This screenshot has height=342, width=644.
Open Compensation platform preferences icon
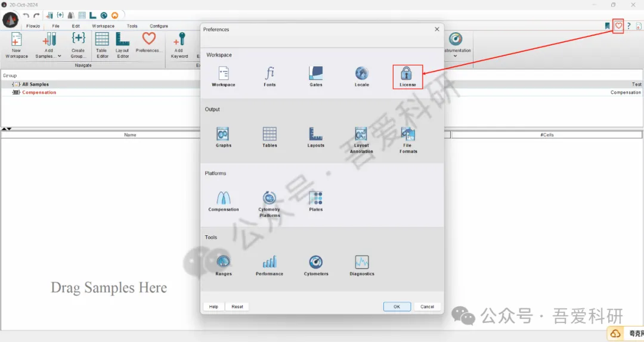point(224,201)
